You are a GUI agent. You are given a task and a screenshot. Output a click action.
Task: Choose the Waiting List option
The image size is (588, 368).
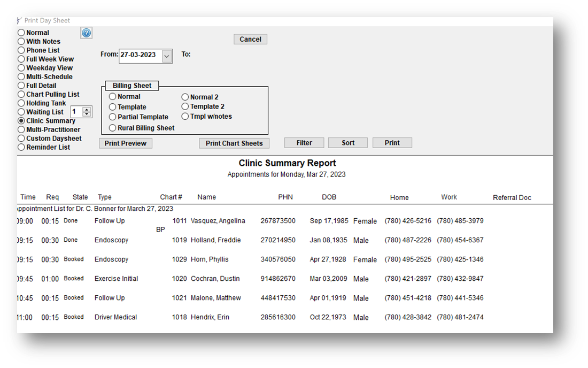pyautogui.click(x=21, y=112)
